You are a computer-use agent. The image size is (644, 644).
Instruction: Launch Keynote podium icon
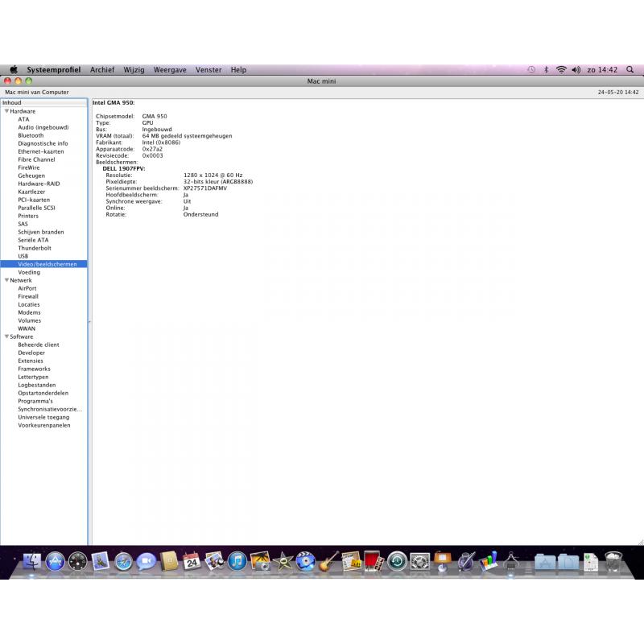(442, 561)
